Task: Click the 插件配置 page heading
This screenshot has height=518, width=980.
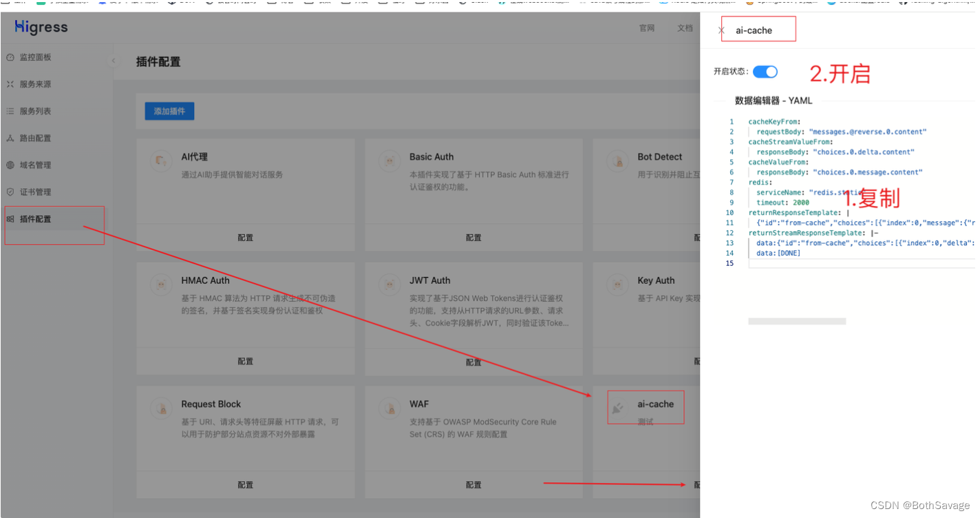Action: pyautogui.click(x=158, y=62)
